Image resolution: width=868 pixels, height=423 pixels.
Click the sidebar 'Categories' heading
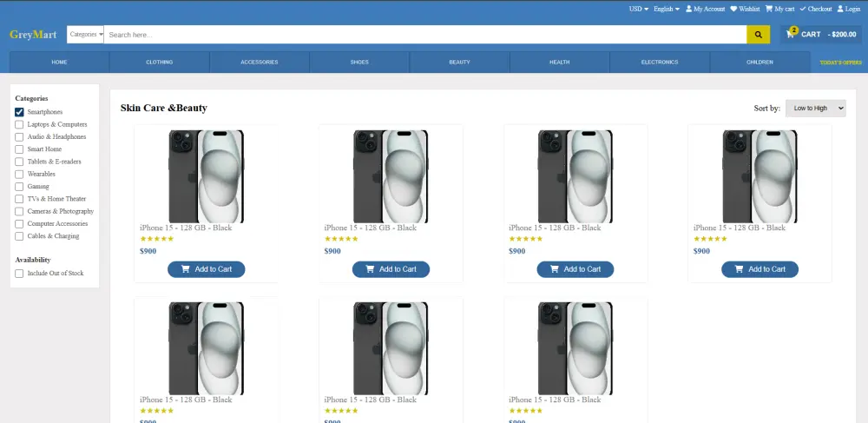(31, 98)
